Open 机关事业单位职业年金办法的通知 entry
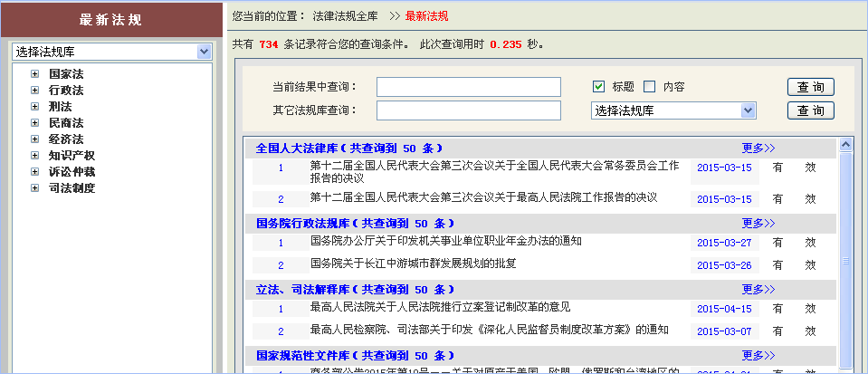868x374 pixels. tap(445, 241)
